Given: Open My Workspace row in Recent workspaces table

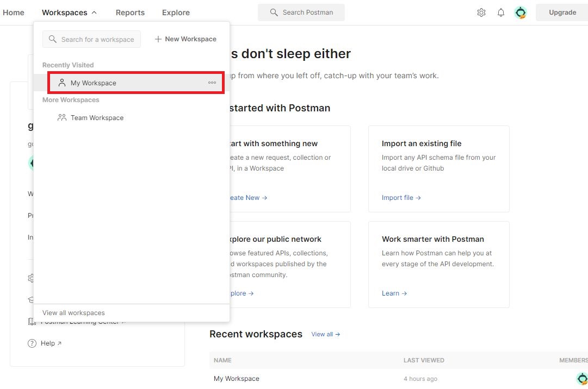Looking at the screenshot, I should pyautogui.click(x=399, y=379).
